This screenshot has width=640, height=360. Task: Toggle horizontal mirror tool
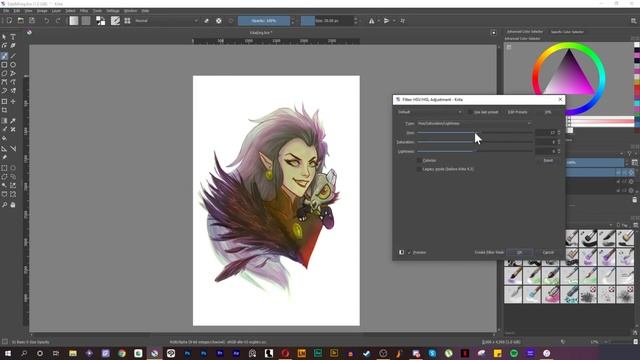[371, 21]
